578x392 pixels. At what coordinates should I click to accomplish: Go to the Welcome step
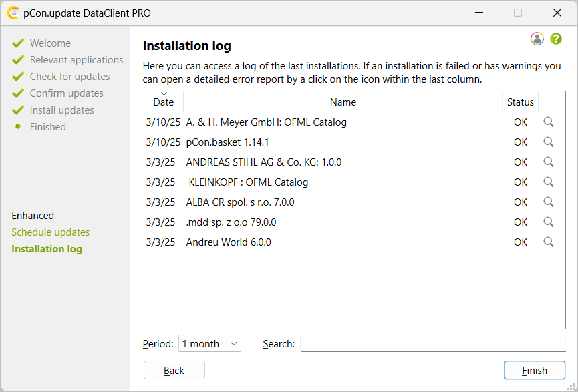[x=50, y=43]
